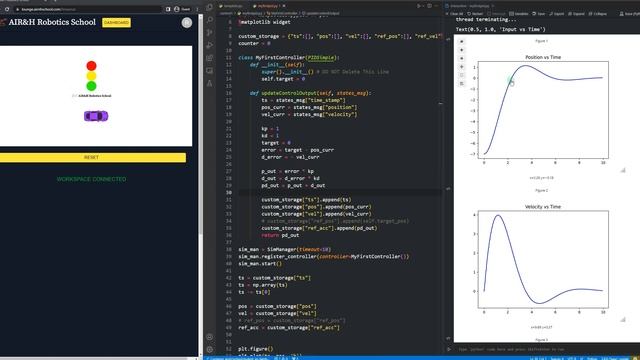Click Save in the interactive toolbar

click(x=538, y=14)
